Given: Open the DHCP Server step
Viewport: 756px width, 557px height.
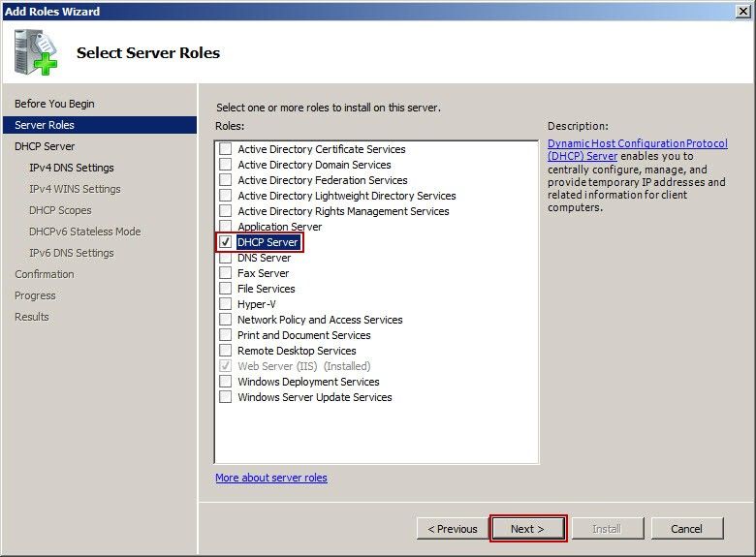Looking at the screenshot, I should tap(45, 146).
